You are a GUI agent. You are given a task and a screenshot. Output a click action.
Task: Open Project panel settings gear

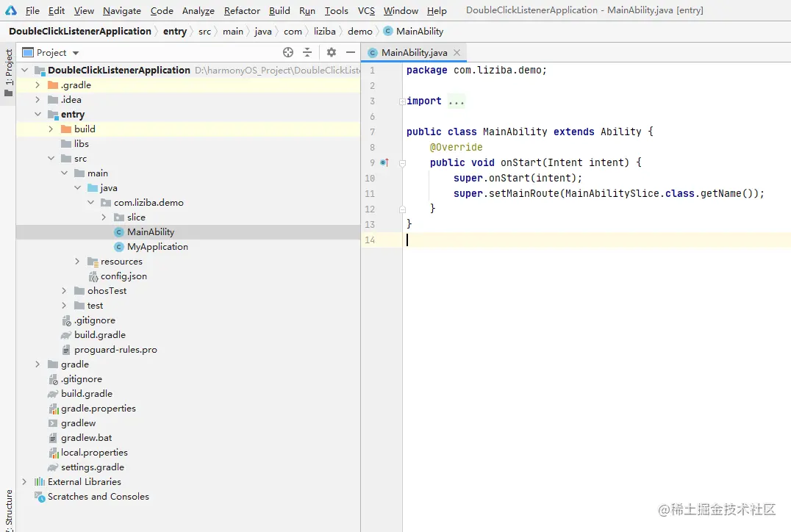332,52
